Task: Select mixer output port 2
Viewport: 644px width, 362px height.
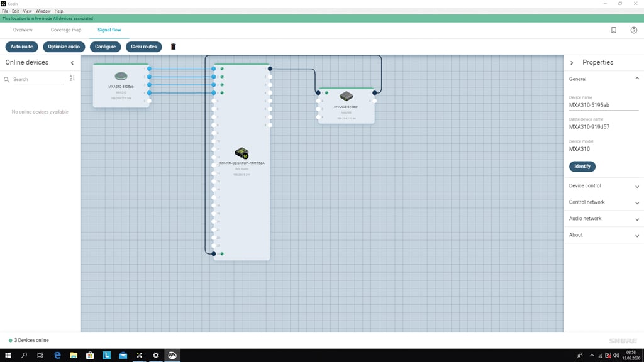Action: tap(270, 77)
